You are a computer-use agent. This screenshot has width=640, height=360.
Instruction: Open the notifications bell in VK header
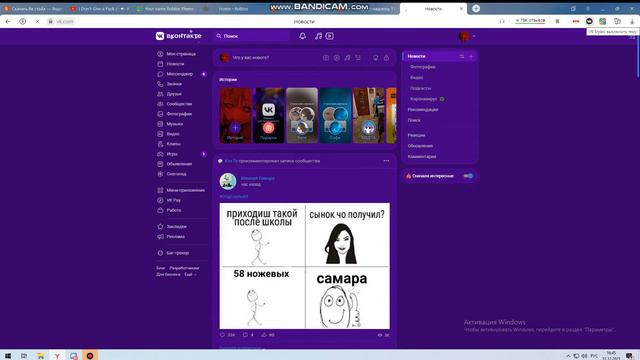click(302, 36)
